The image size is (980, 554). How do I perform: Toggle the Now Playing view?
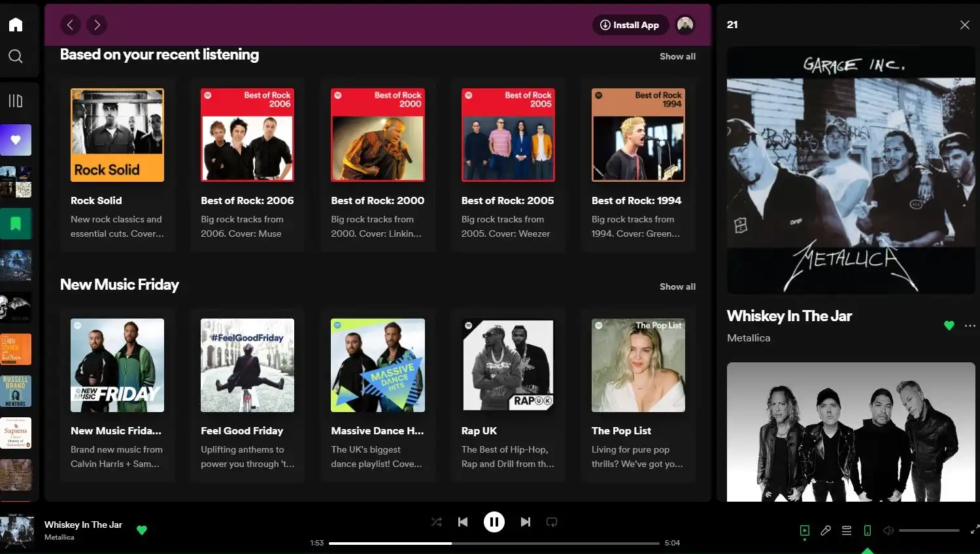[x=805, y=530]
